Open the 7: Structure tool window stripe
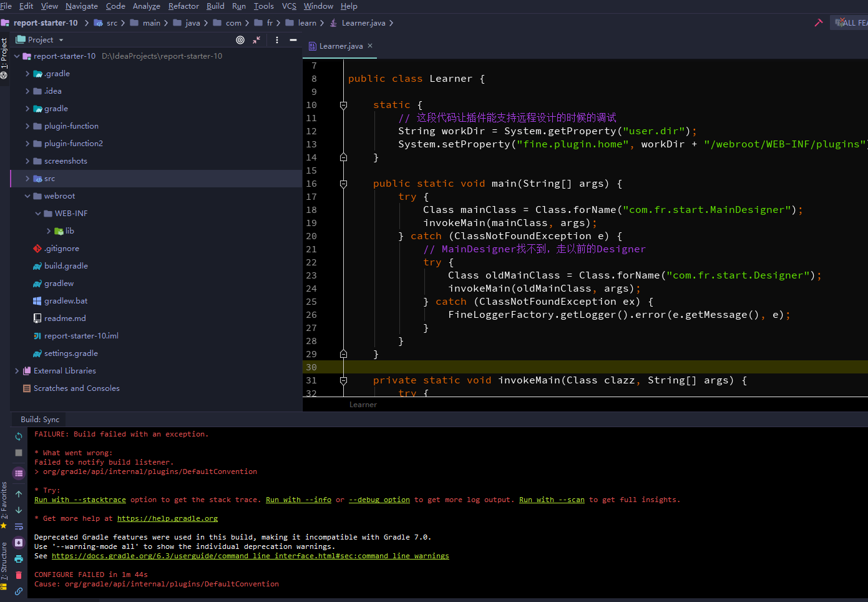868x602 pixels. (x=4, y=565)
